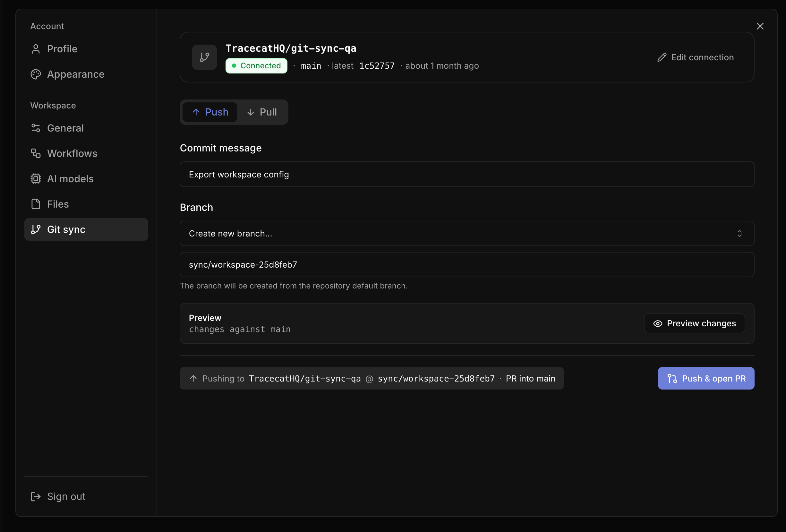Viewport: 786px width, 532px height.
Task: Open the Files settings section
Action: (x=86, y=204)
